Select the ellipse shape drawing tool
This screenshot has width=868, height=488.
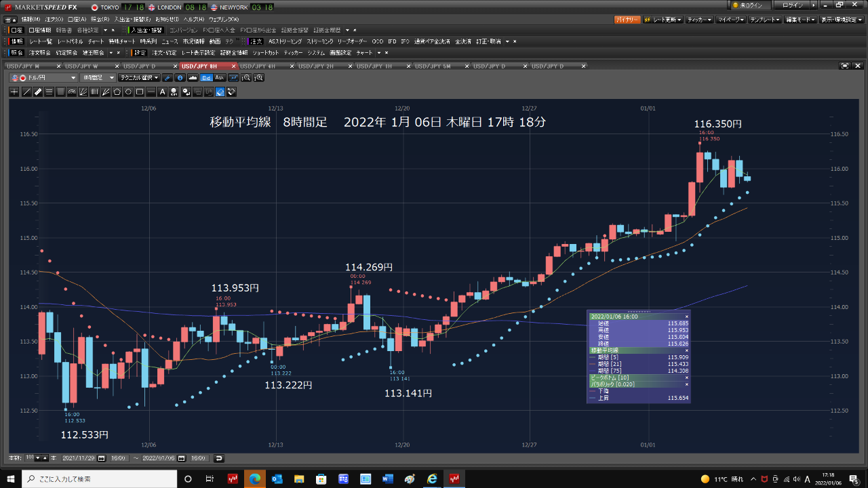128,91
